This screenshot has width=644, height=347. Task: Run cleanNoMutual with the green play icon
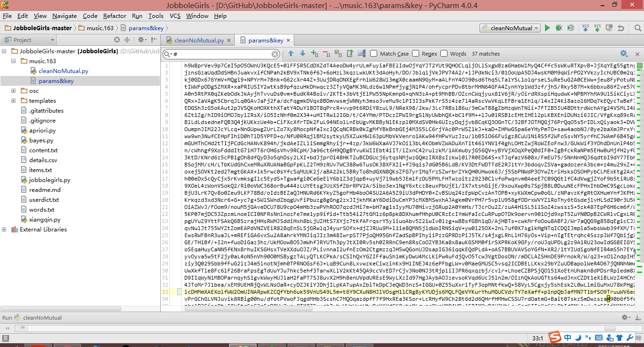547,28
